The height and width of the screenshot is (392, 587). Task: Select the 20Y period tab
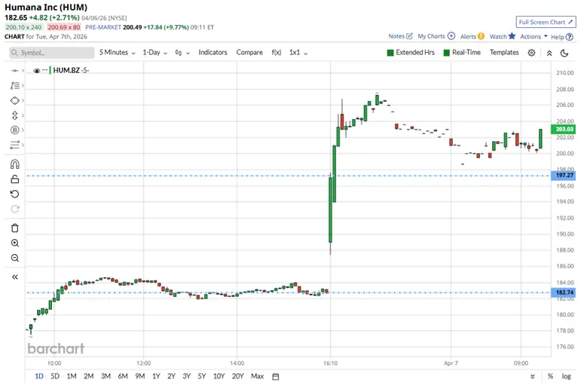237,376
